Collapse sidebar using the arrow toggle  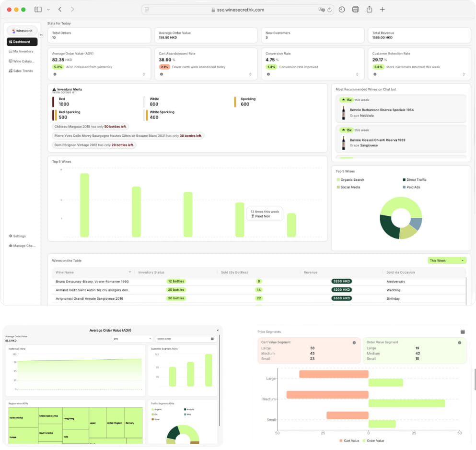pyautogui.click(x=41, y=35)
